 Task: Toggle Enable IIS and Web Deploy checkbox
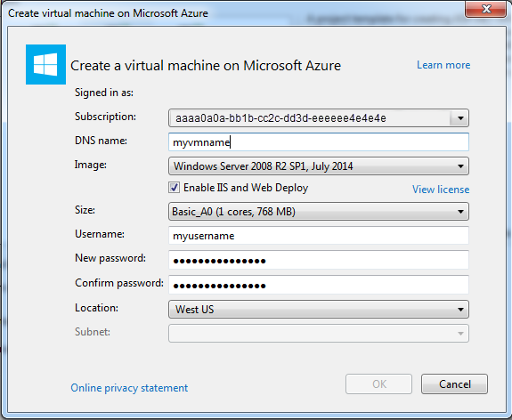pyautogui.click(x=174, y=188)
